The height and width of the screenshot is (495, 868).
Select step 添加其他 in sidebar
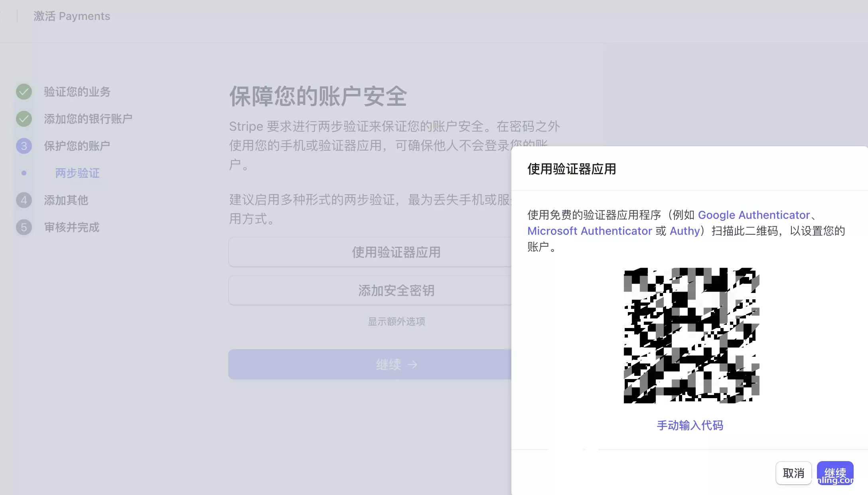pyautogui.click(x=66, y=200)
